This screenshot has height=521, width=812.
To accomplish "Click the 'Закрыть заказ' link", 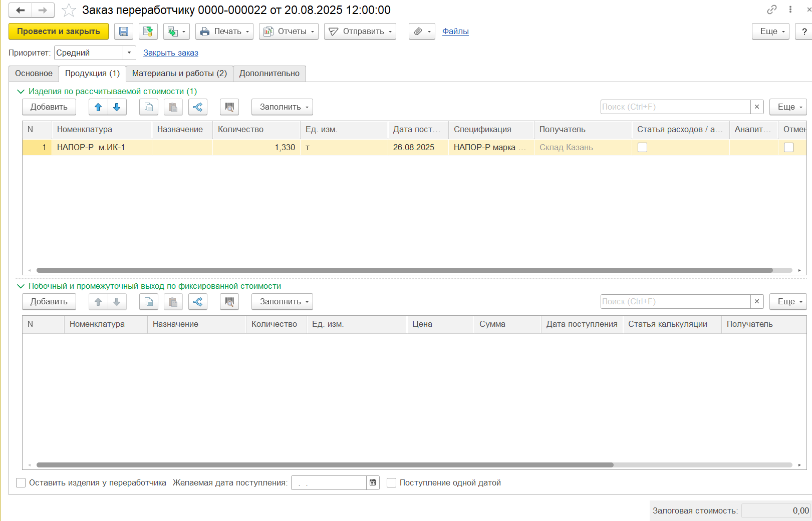I will (x=170, y=53).
